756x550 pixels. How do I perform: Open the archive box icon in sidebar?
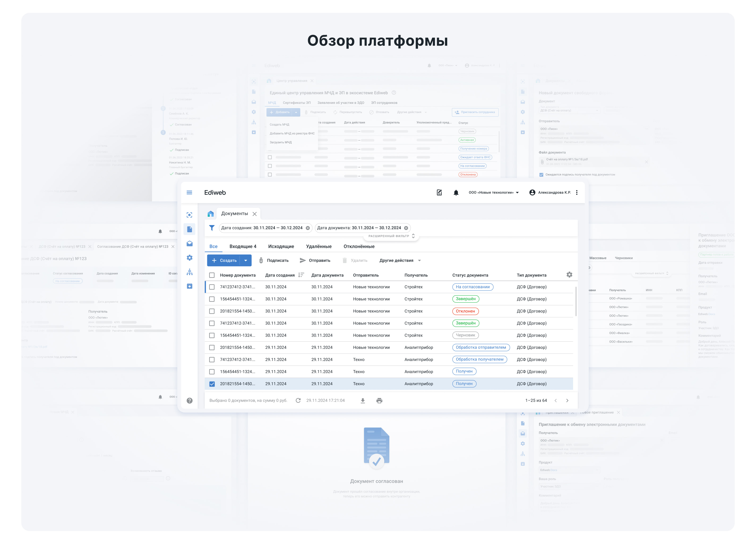189,286
